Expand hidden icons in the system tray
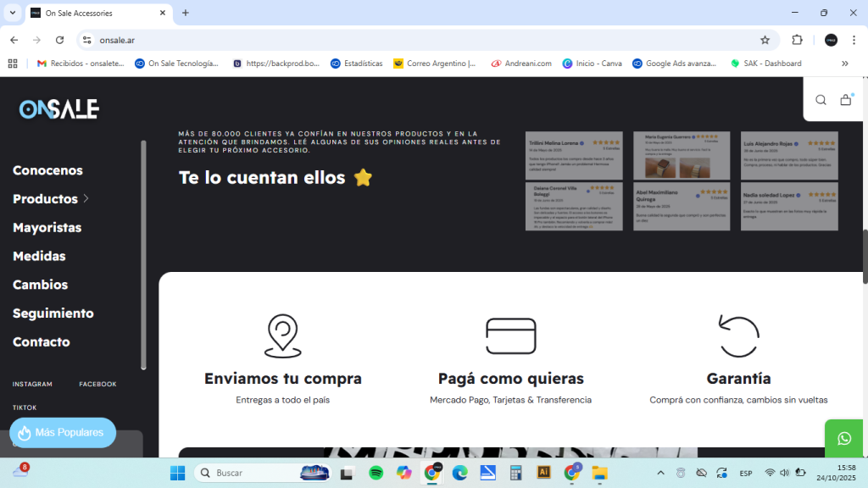Image resolution: width=868 pixels, height=488 pixels. point(660,473)
